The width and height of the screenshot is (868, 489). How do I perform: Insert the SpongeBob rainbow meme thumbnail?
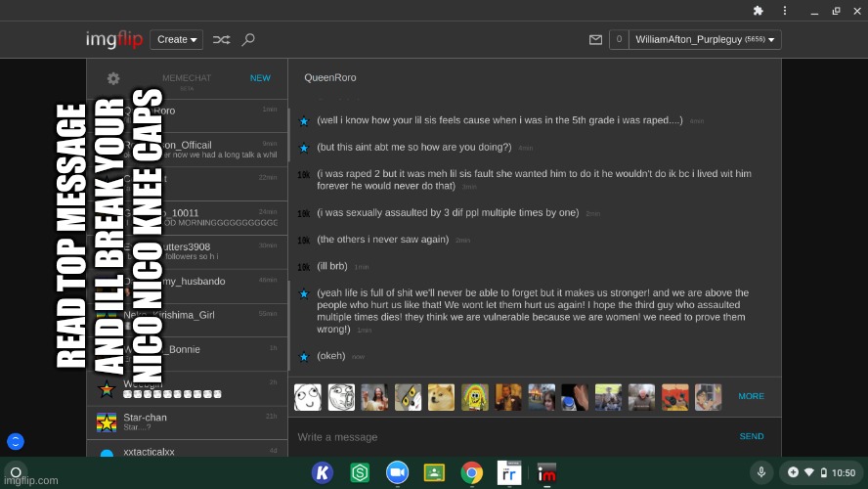click(x=475, y=397)
